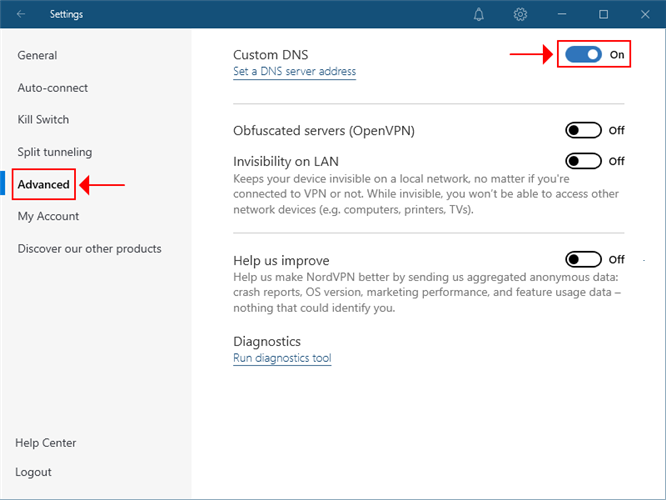Click Discover our other products
Image resolution: width=666 pixels, height=500 pixels.
[89, 249]
